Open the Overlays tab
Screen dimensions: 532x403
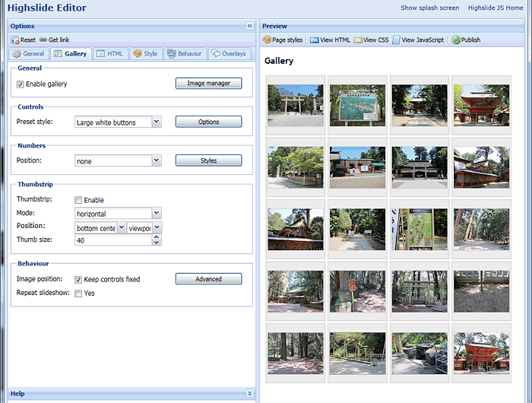point(229,54)
